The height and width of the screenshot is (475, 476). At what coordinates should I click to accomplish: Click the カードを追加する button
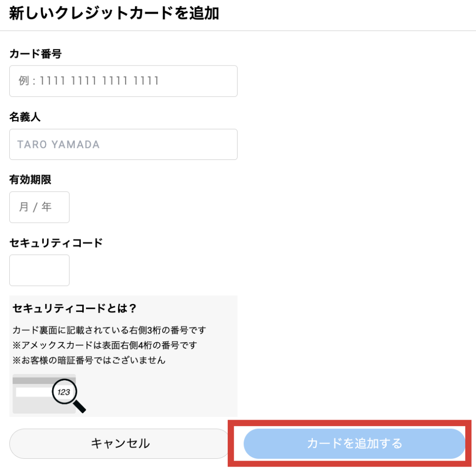pos(354,444)
